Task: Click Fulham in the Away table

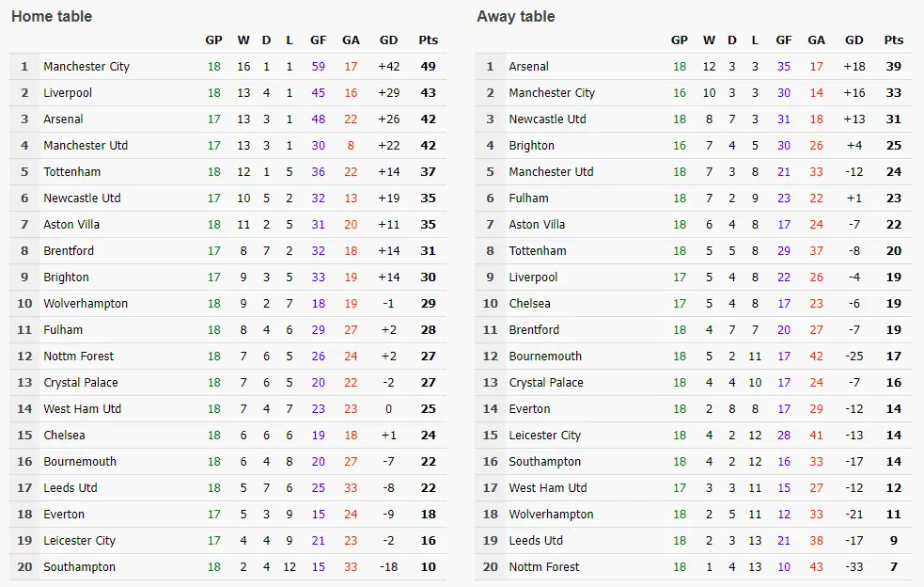Action: 528,198
